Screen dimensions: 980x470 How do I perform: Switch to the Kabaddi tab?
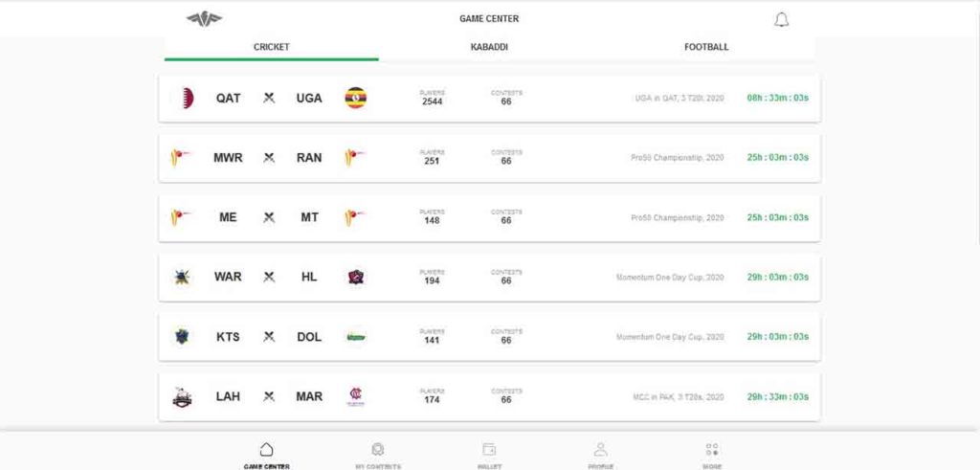click(x=489, y=47)
